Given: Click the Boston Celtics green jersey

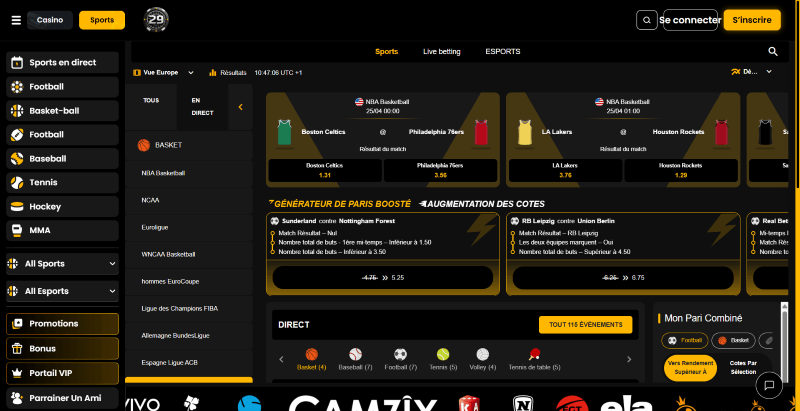Looking at the screenshot, I should pos(284,132).
